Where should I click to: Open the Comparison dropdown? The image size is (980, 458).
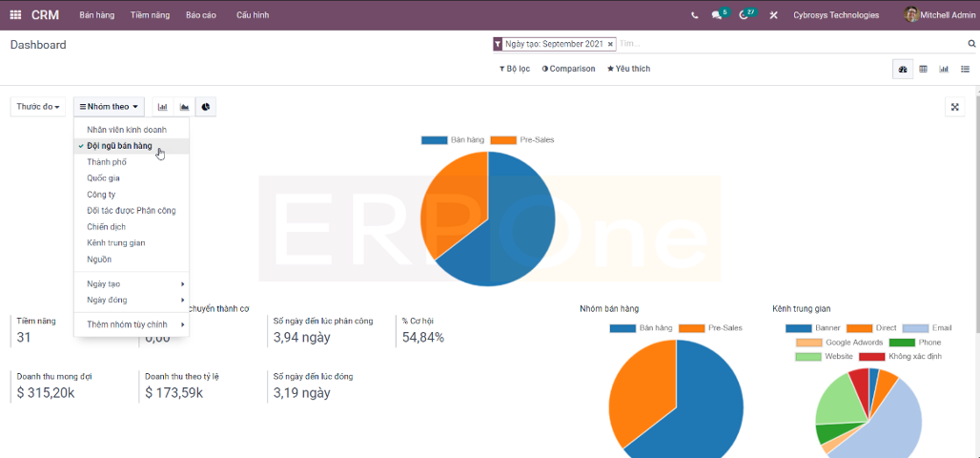[569, 69]
